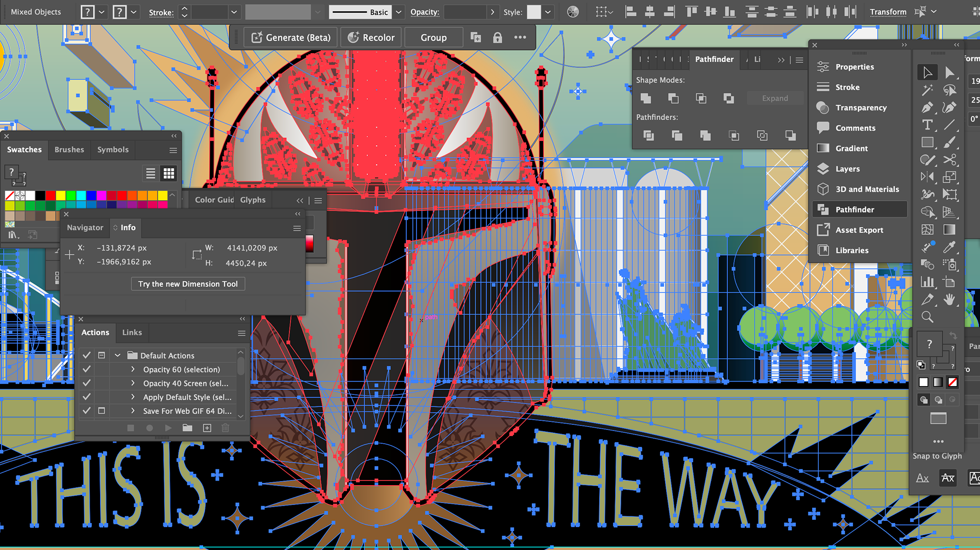Expand the Opacity 40 Screen action
Image resolution: width=980 pixels, height=550 pixels.
pos(133,382)
